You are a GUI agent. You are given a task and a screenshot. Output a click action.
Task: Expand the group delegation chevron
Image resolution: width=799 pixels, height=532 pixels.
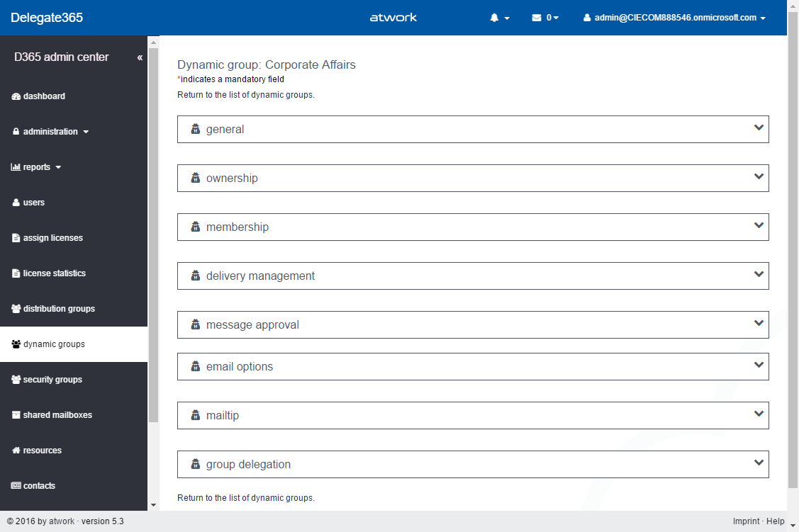pyautogui.click(x=759, y=463)
